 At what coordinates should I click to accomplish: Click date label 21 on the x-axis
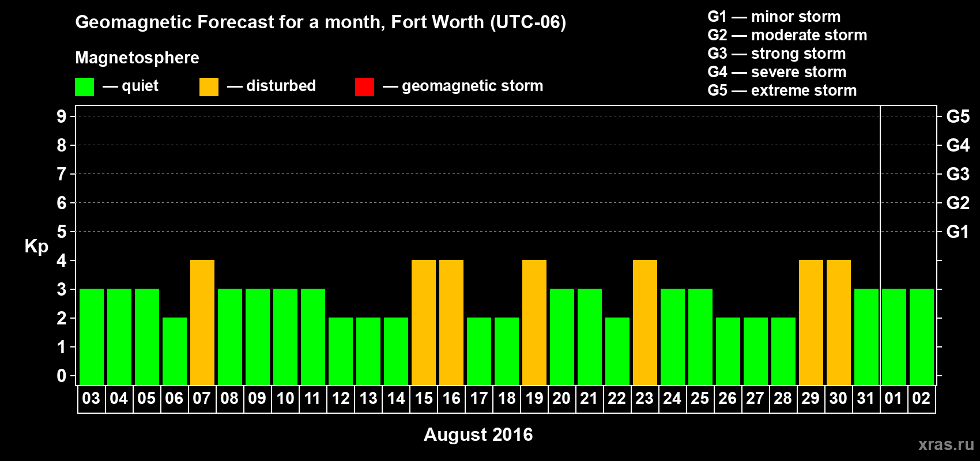coord(589,399)
